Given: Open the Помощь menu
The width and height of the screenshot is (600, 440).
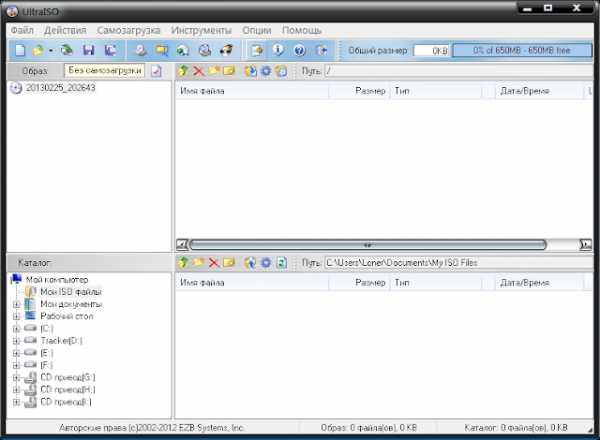Looking at the screenshot, I should coord(302,30).
